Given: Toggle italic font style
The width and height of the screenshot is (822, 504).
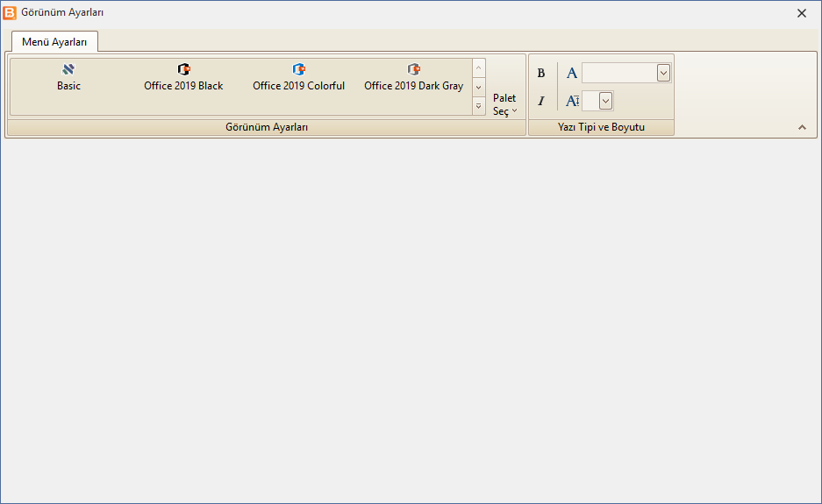Looking at the screenshot, I should point(541,101).
